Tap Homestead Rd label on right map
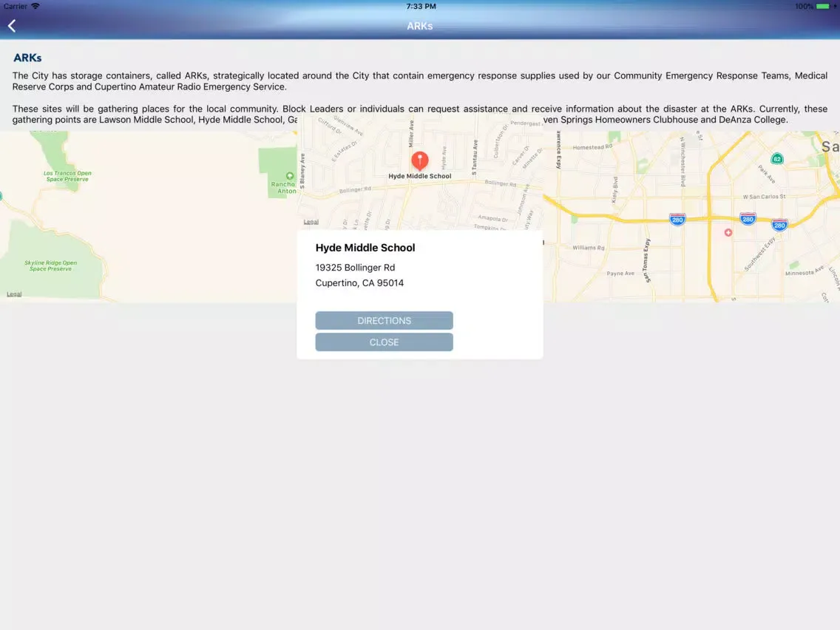The width and height of the screenshot is (840, 630). point(592,147)
